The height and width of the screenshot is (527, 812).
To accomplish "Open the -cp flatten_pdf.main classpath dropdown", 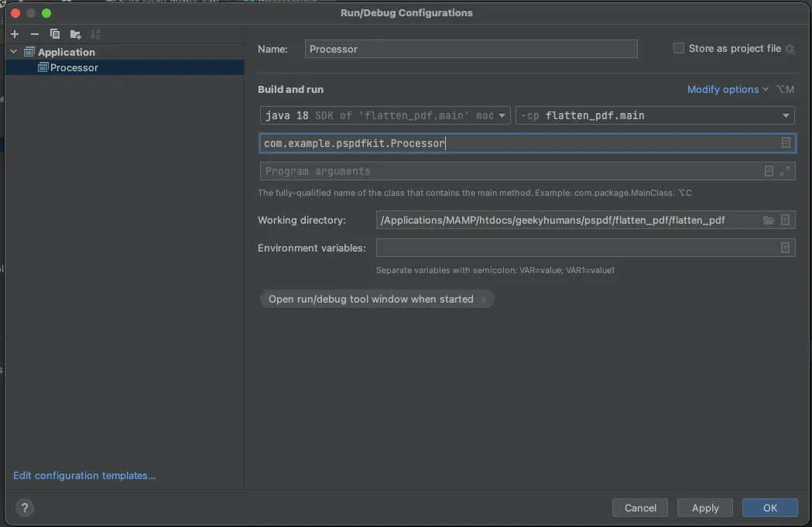I will 655,115.
